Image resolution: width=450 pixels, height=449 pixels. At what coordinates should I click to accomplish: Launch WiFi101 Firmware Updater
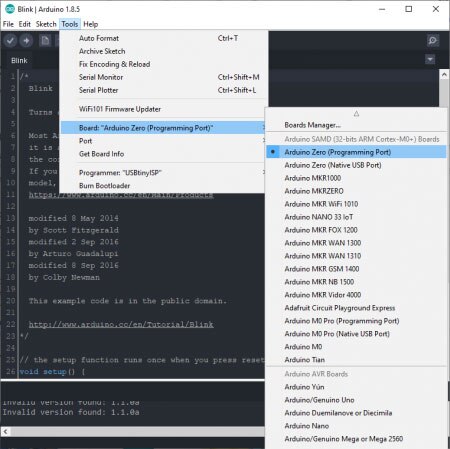(164, 109)
